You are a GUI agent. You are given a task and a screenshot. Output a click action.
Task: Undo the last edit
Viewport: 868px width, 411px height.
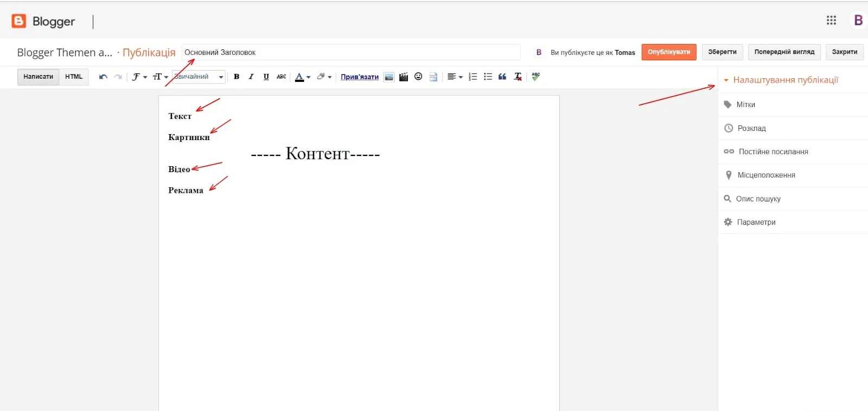click(103, 77)
